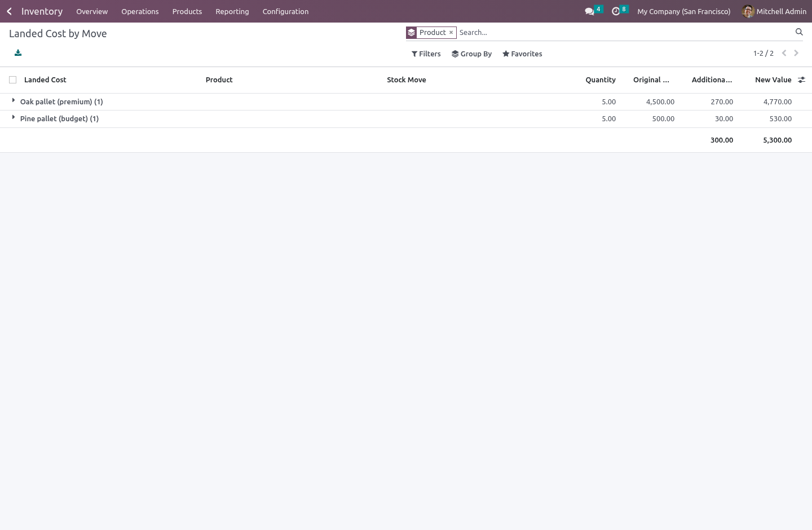Sort by Product column header
The height and width of the screenshot is (530, 812).
point(219,80)
